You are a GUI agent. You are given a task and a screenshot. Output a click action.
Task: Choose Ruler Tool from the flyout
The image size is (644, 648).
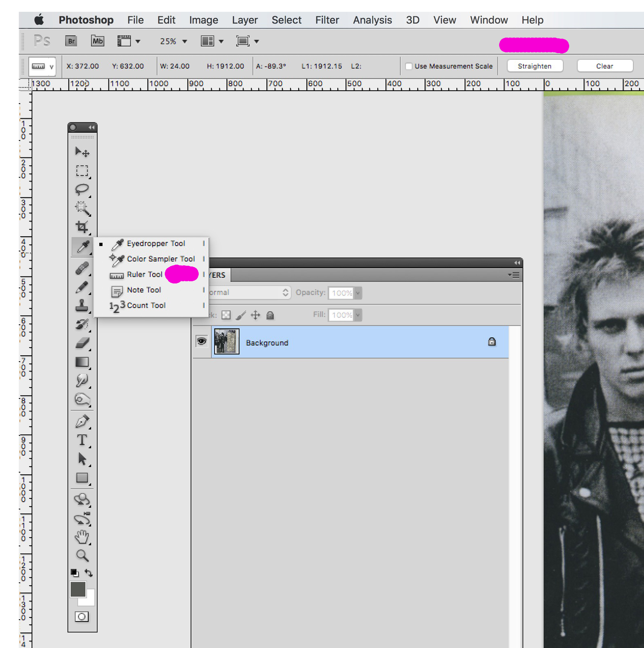(x=145, y=275)
